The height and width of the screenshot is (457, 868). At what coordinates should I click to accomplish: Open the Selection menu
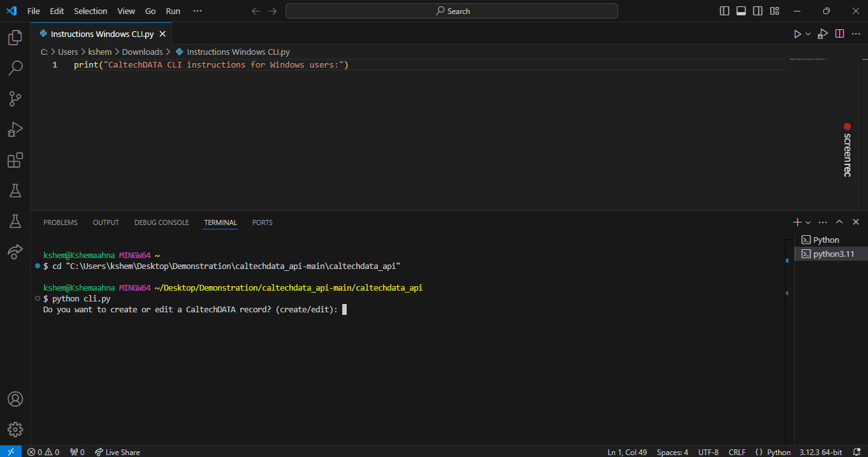pos(90,11)
